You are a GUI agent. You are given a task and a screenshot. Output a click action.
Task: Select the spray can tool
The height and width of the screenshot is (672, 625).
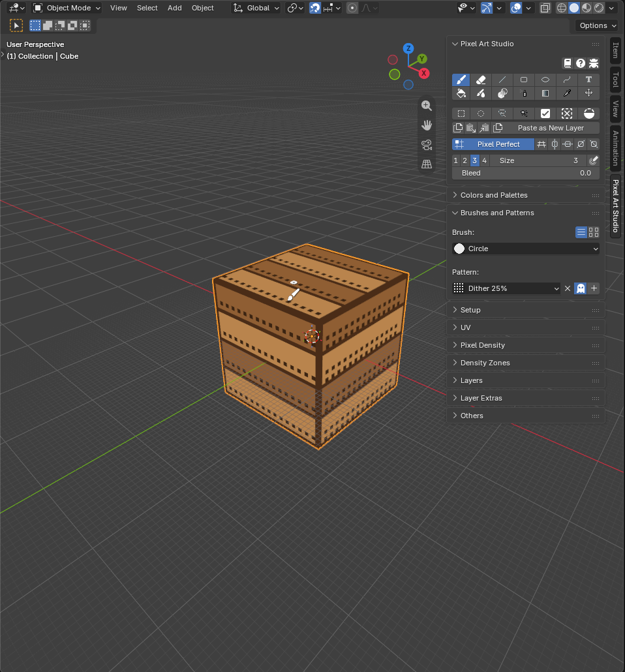coord(524,93)
